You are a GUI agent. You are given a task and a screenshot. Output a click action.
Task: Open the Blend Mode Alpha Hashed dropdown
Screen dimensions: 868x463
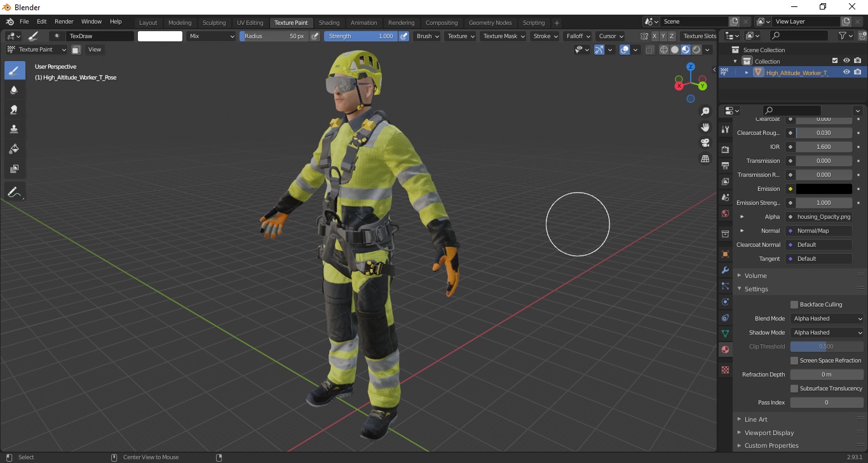click(x=827, y=319)
